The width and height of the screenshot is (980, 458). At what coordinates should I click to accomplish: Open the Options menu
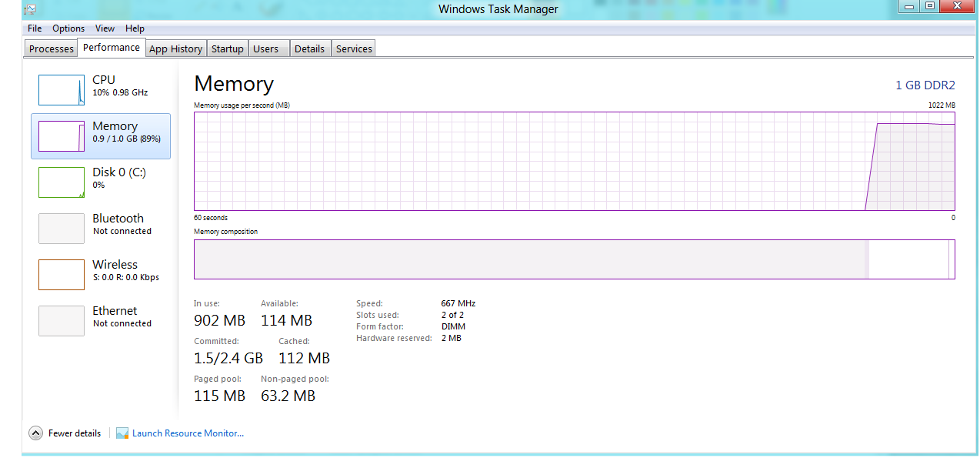tap(68, 28)
